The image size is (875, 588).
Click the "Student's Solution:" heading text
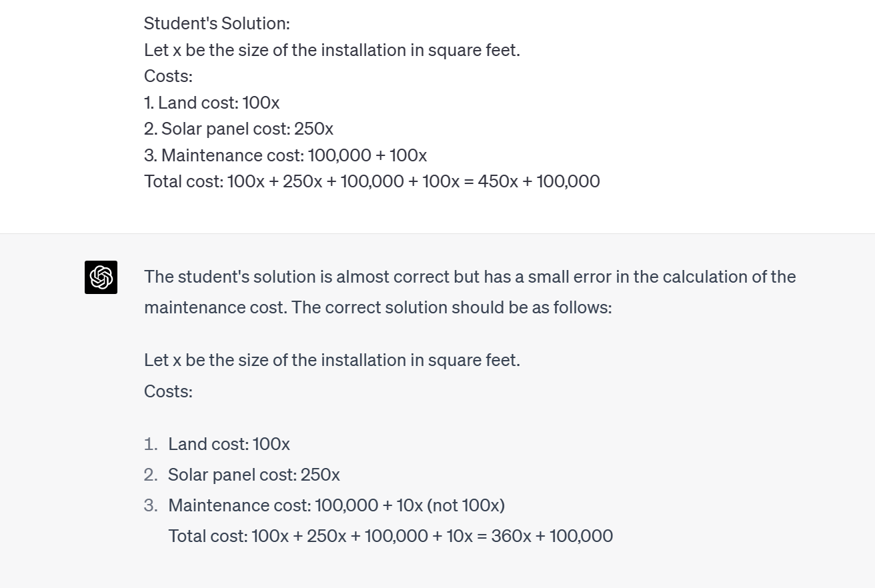(217, 23)
